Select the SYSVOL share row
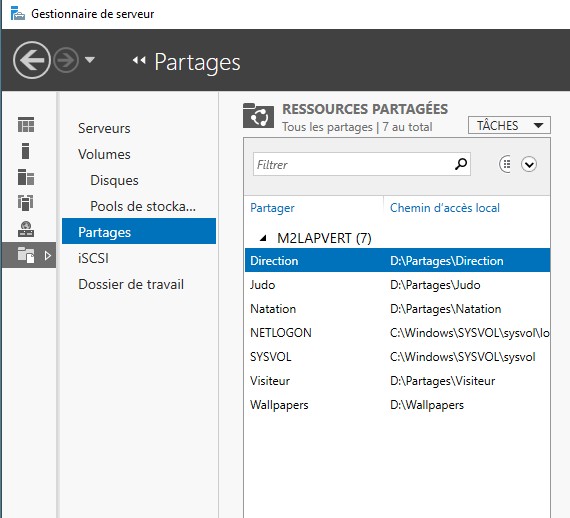The image size is (570, 518). pyautogui.click(x=397, y=357)
